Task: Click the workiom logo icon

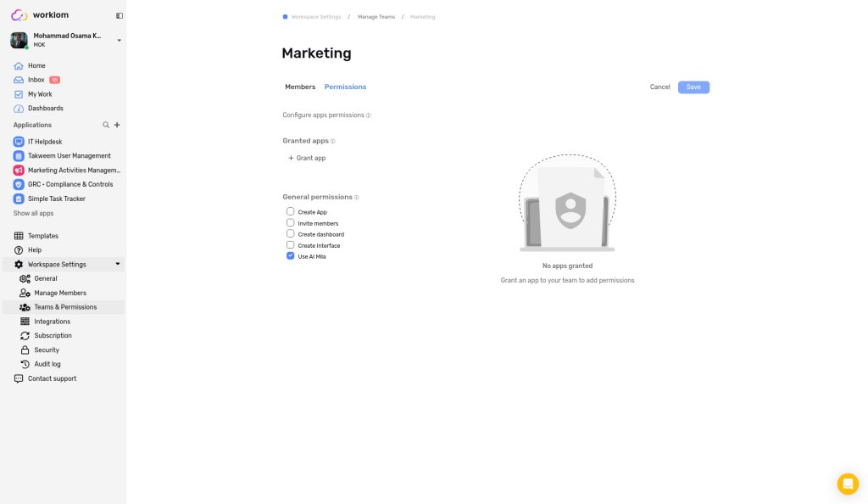Action: [x=19, y=15]
